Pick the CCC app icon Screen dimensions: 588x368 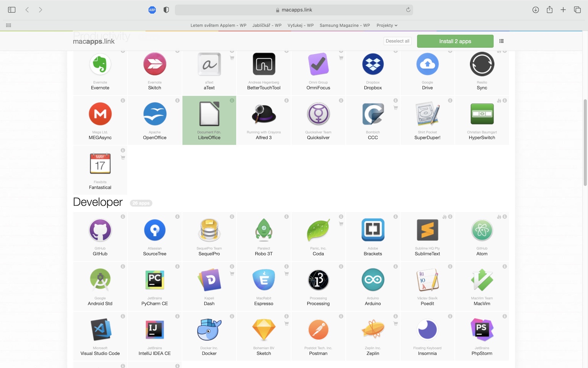click(x=373, y=114)
